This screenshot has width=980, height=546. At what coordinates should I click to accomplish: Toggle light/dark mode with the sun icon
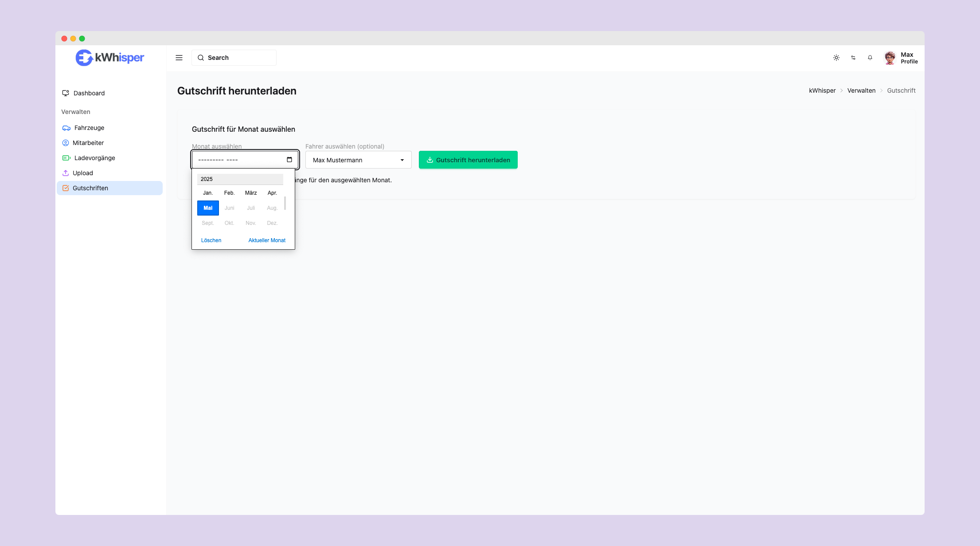pyautogui.click(x=836, y=58)
